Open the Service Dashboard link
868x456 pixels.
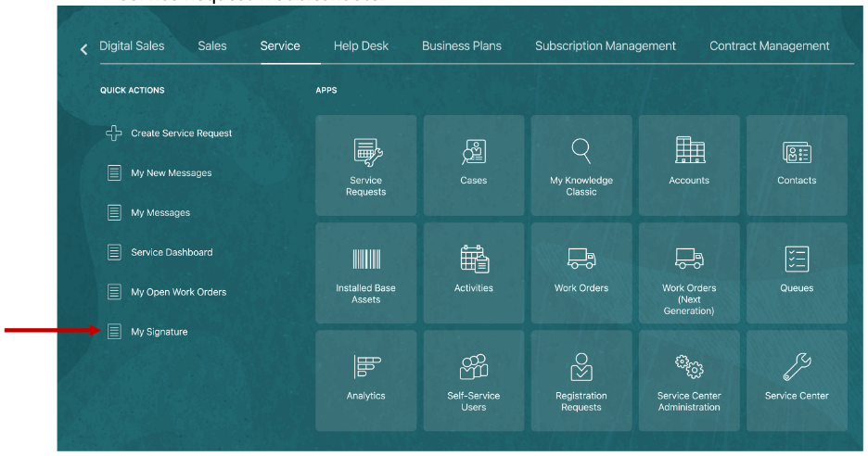[172, 252]
